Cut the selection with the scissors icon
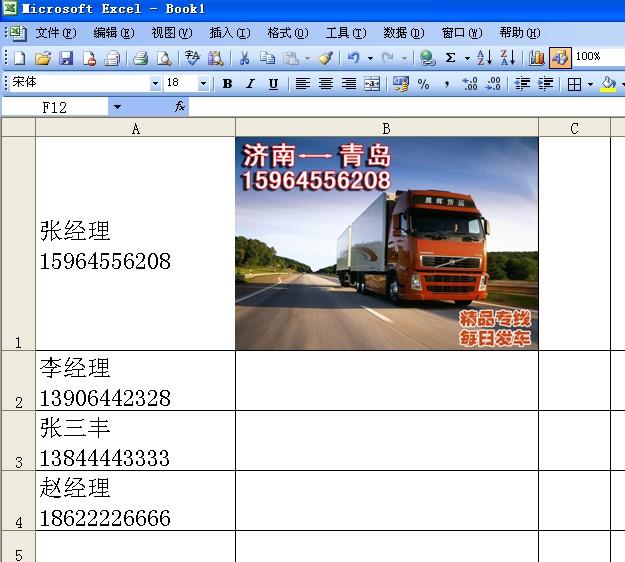 pos(244,59)
